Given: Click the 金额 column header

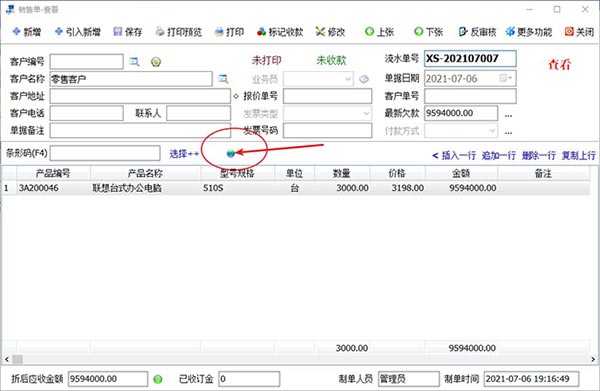Looking at the screenshot, I should (461, 174).
